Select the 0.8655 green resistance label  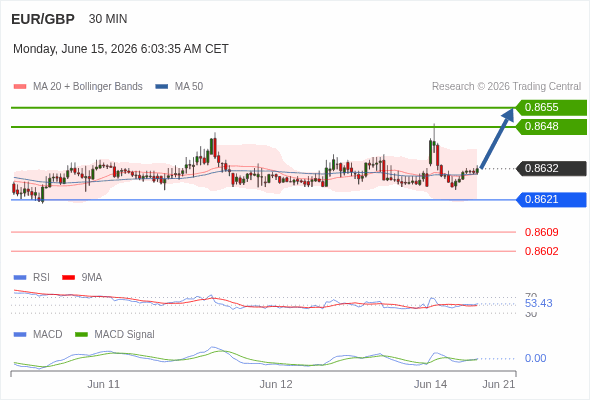[551, 108]
